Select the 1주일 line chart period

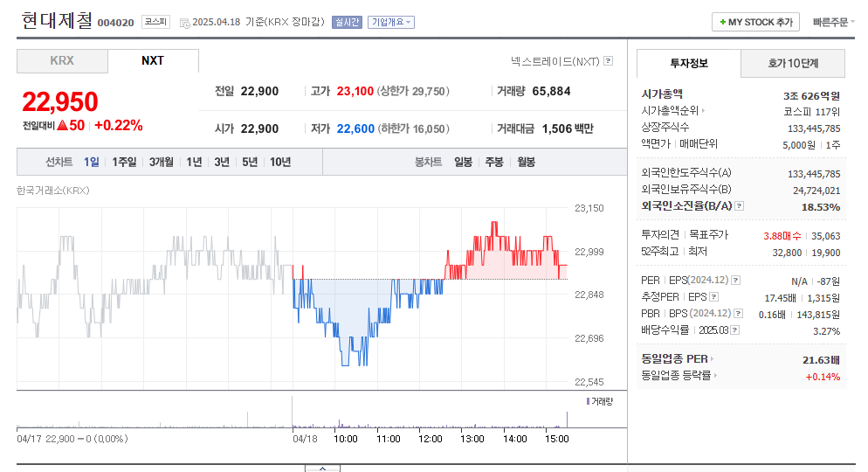(x=124, y=162)
